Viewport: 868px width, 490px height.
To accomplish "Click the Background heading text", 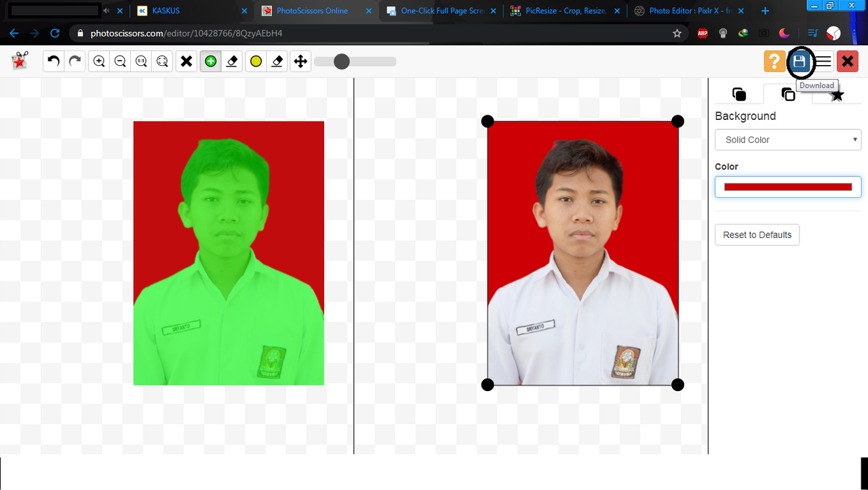I will [745, 116].
